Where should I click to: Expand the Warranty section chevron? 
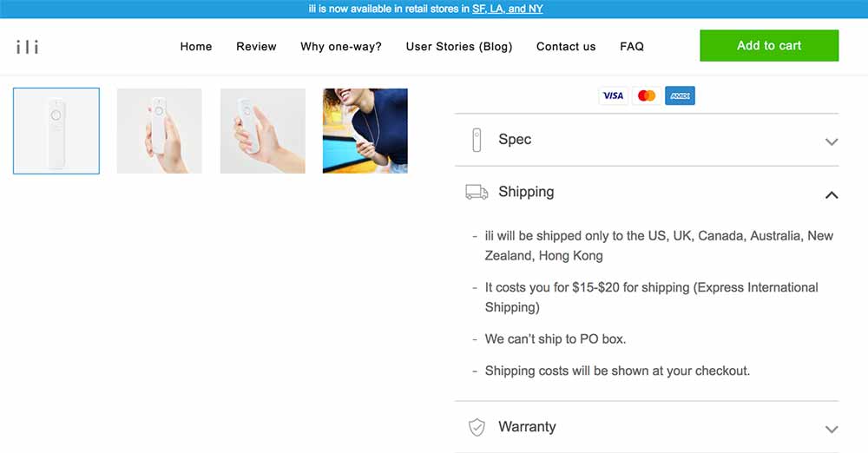click(x=831, y=430)
